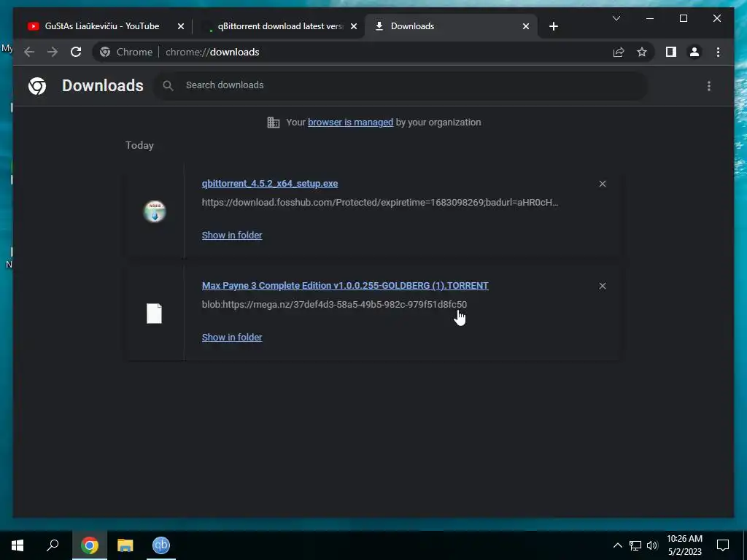This screenshot has height=560, width=747.
Task: Click the fosshub download URL text
Action: point(379,203)
